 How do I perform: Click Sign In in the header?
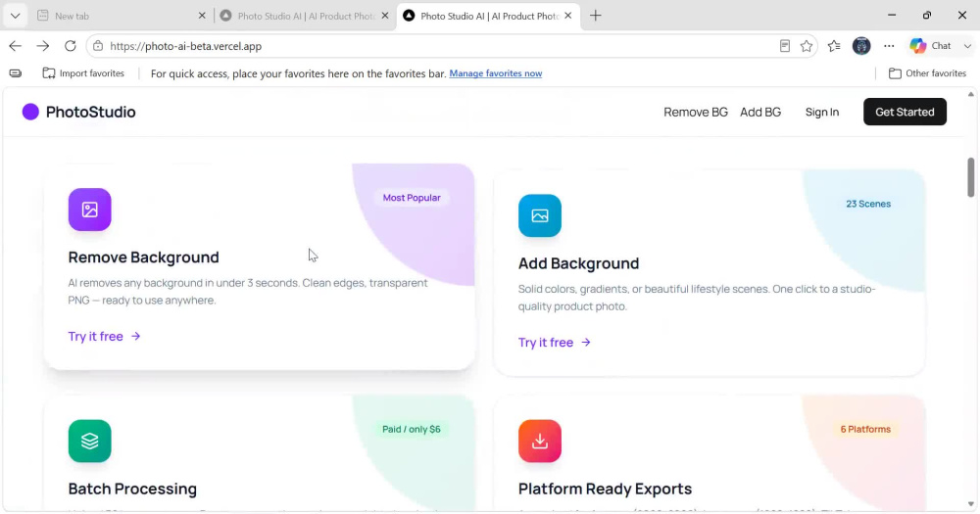[822, 112]
